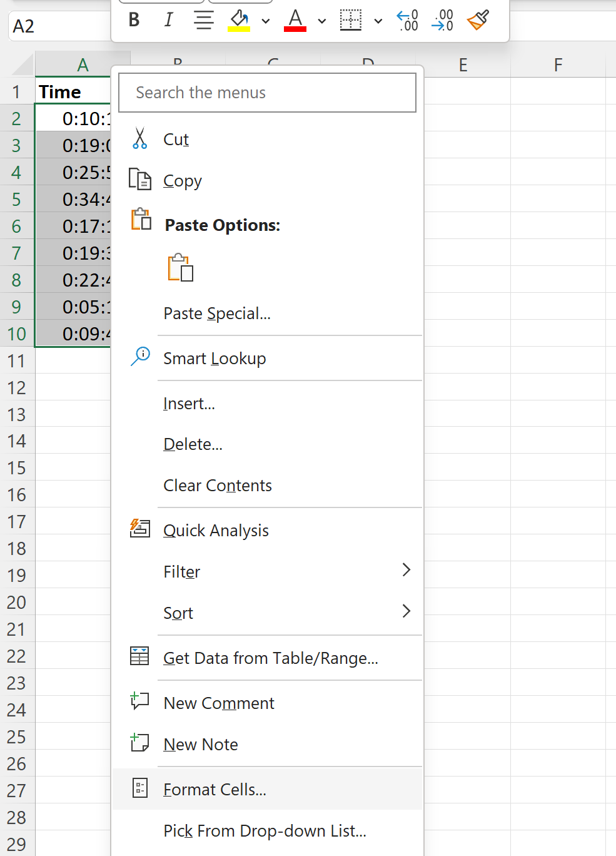616x856 pixels.
Task: Select the Format Painter brush
Action: coord(478,20)
